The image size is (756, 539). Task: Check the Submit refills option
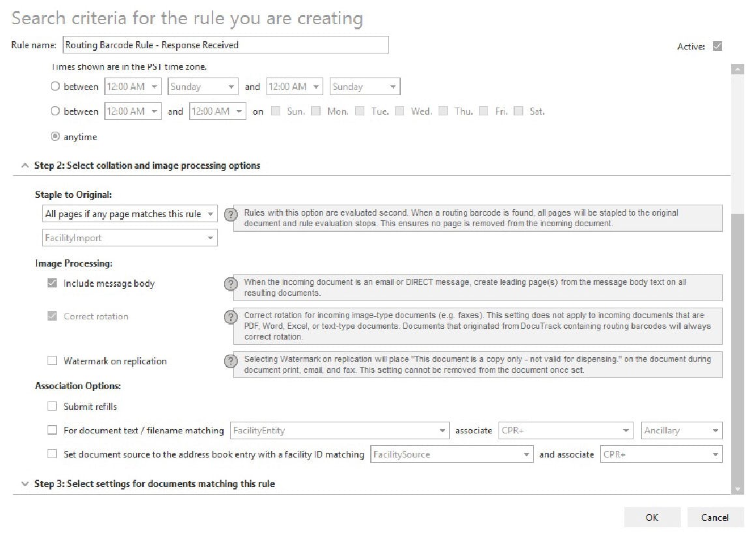[x=52, y=407]
